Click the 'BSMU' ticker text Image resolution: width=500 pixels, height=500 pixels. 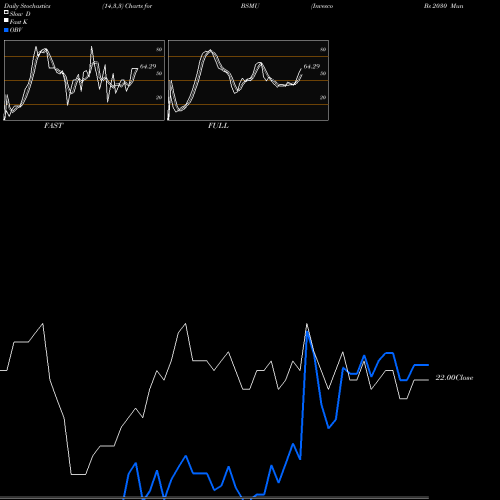coord(250,6)
